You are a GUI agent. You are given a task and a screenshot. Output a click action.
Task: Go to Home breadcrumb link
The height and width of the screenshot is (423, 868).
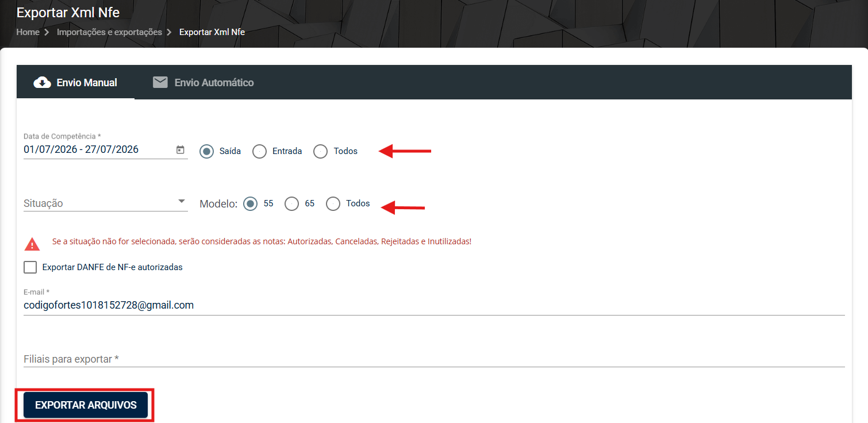pyautogui.click(x=28, y=32)
